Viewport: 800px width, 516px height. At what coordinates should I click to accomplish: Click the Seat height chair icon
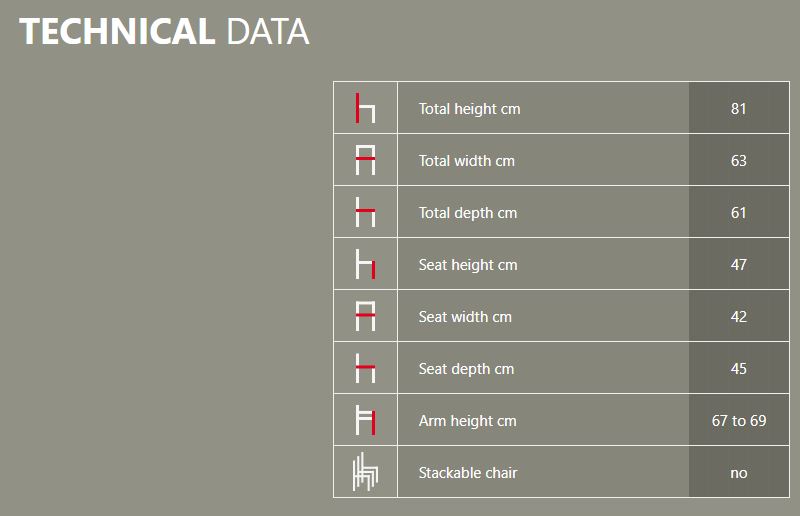[x=365, y=264]
